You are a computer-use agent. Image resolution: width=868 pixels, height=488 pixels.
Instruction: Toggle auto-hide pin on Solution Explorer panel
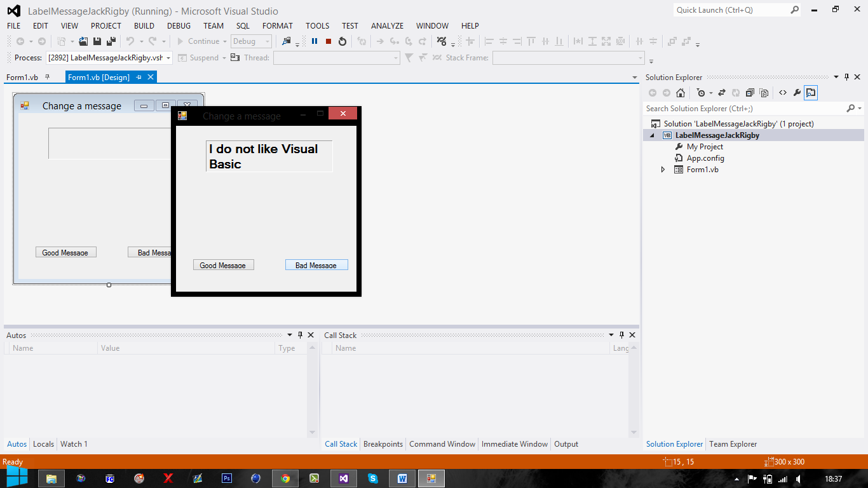(847, 78)
